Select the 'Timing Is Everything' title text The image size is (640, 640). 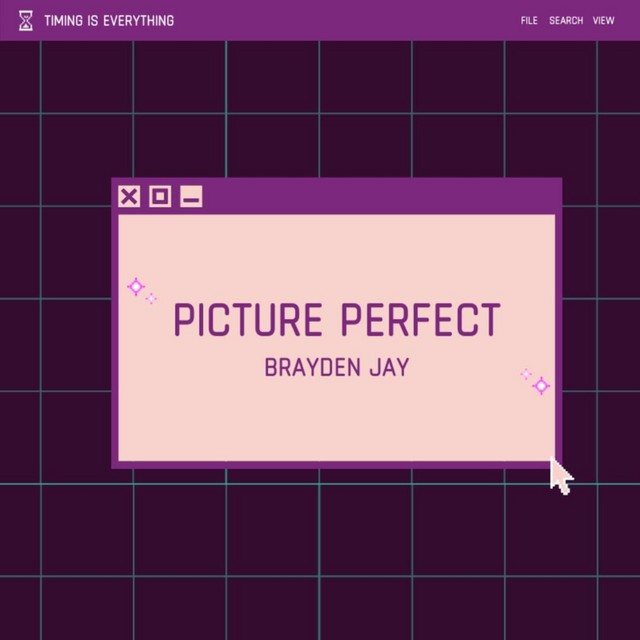(108, 21)
